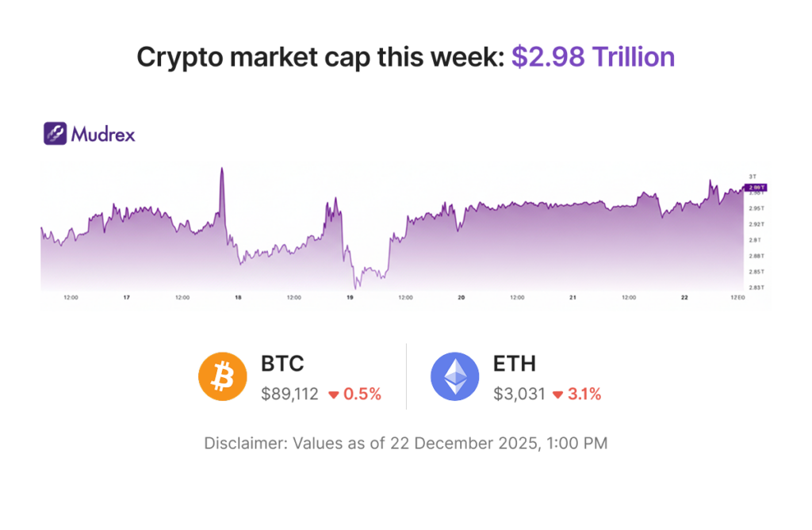Image resolution: width=812 pixels, height=530 pixels.
Task: Select the 22 date marker on the chart axis
Action: click(684, 298)
